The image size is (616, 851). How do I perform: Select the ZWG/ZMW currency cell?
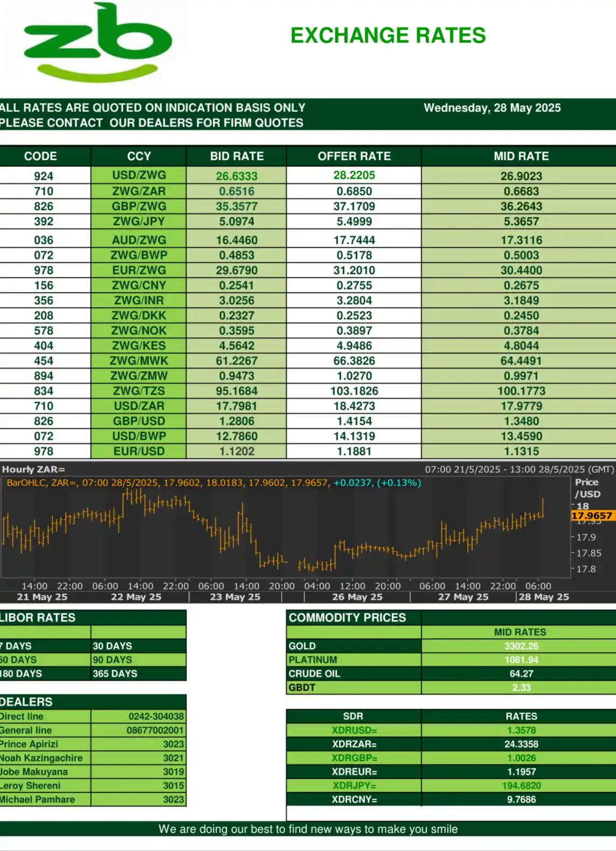(x=139, y=375)
